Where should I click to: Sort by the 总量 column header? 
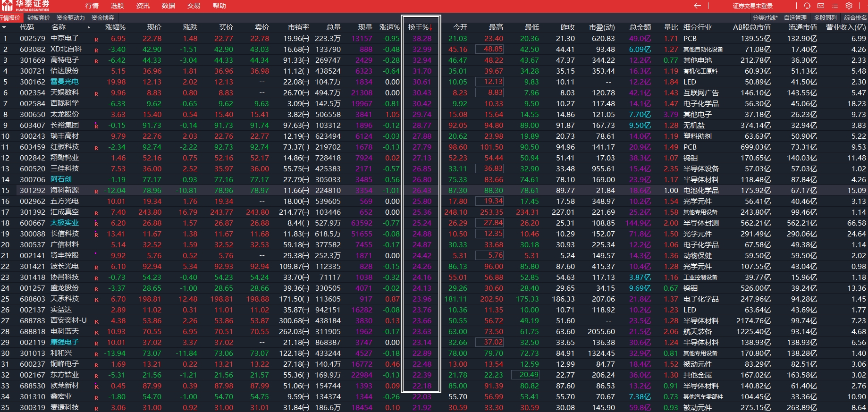[333, 27]
